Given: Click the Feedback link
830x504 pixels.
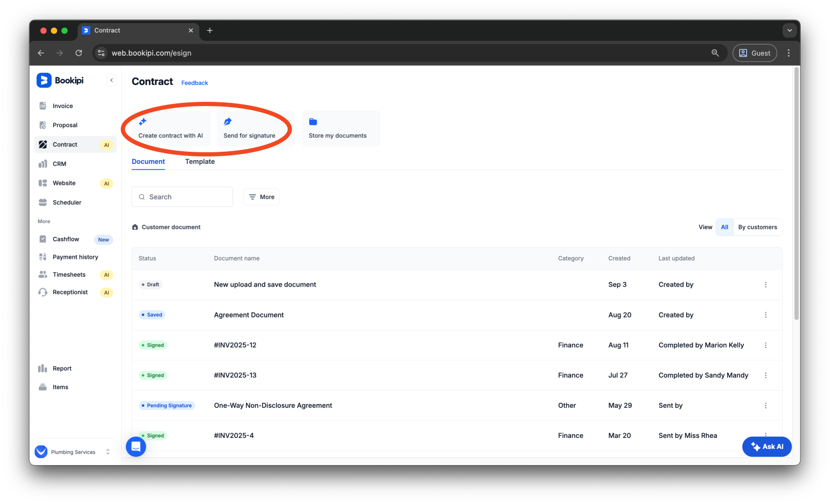Looking at the screenshot, I should (x=194, y=83).
